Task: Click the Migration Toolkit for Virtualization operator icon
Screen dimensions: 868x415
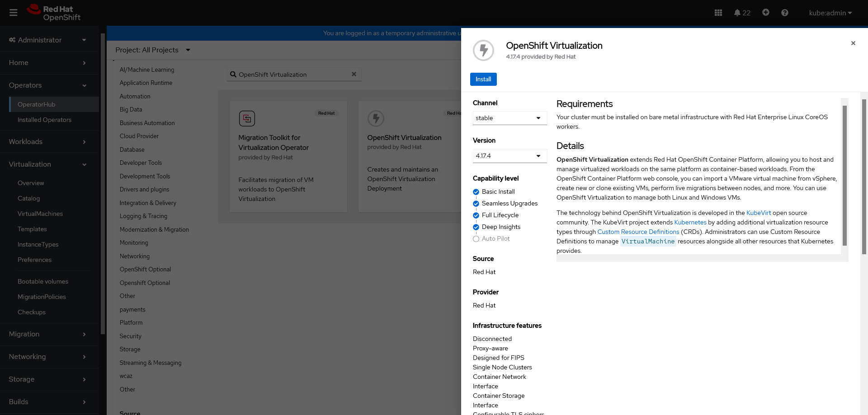Action: click(247, 118)
